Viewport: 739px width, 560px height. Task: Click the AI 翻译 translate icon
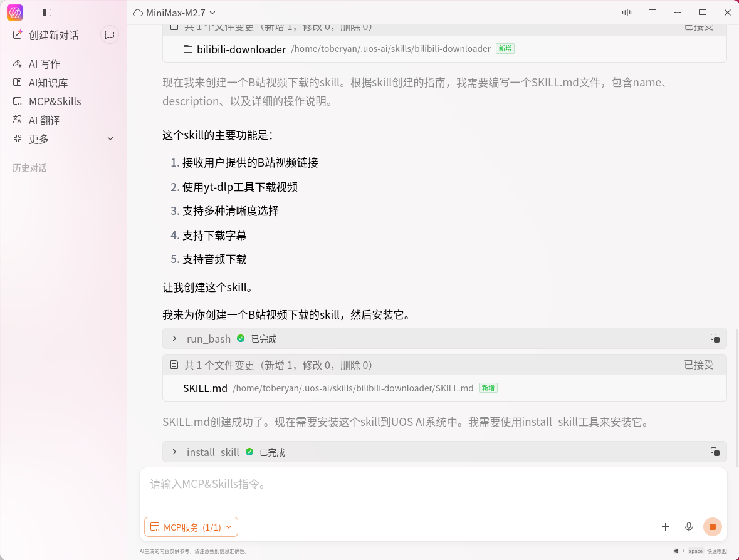coord(18,120)
